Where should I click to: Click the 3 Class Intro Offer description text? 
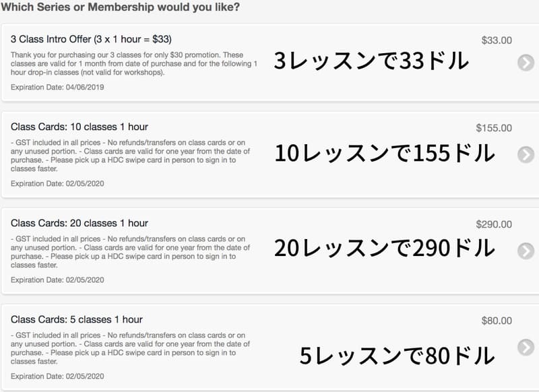pyautogui.click(x=134, y=63)
